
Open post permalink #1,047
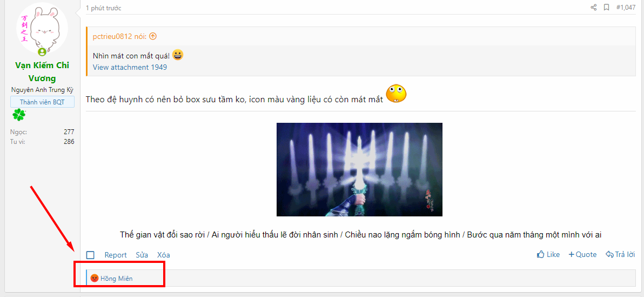626,8
